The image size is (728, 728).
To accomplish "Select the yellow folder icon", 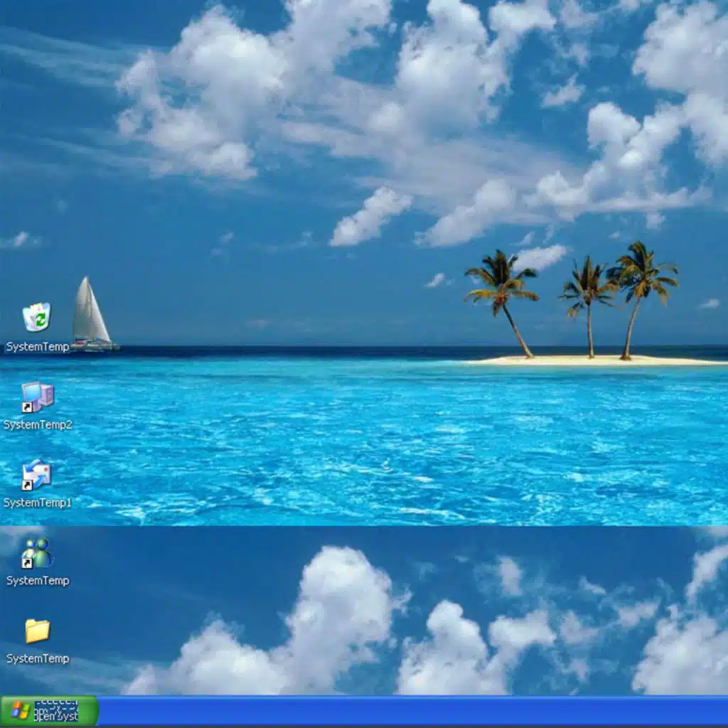I will point(37,631).
